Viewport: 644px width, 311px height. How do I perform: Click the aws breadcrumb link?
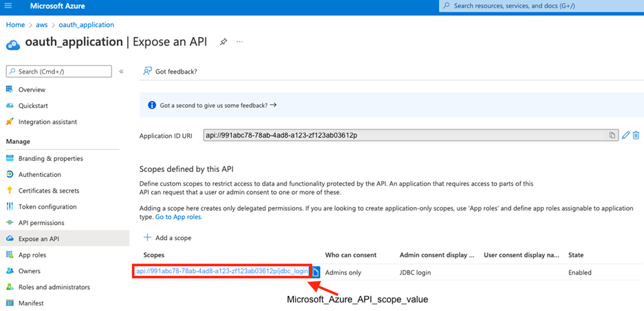point(42,25)
